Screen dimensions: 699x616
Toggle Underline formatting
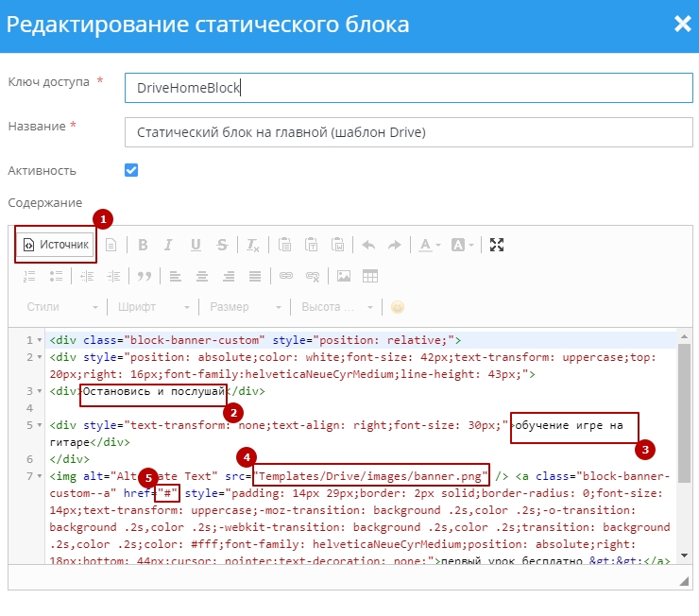pos(196,245)
